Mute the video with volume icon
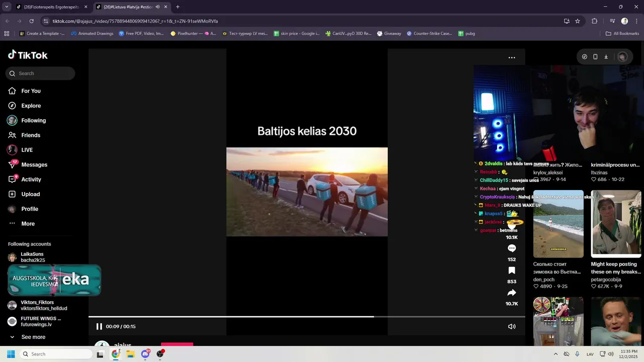 [x=512, y=327]
